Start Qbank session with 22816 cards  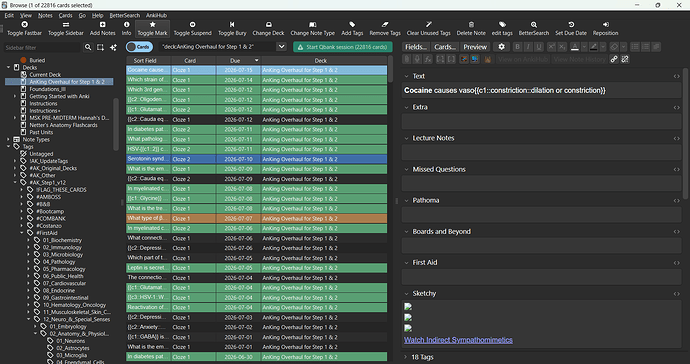tap(342, 47)
